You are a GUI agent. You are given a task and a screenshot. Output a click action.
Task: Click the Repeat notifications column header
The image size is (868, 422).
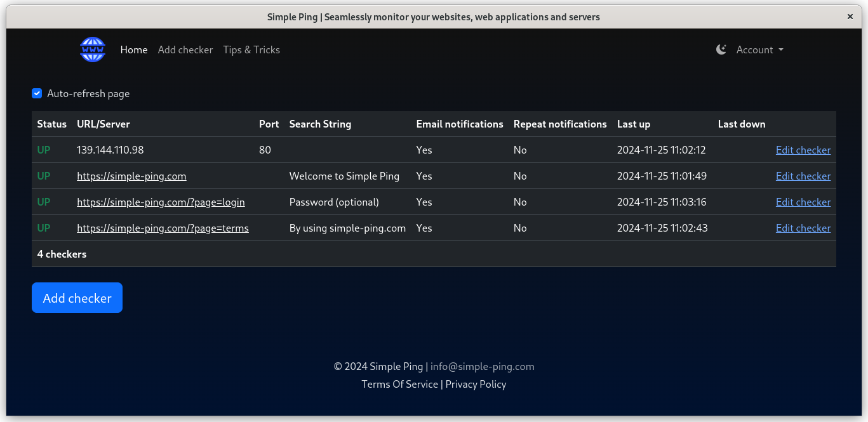[560, 124]
